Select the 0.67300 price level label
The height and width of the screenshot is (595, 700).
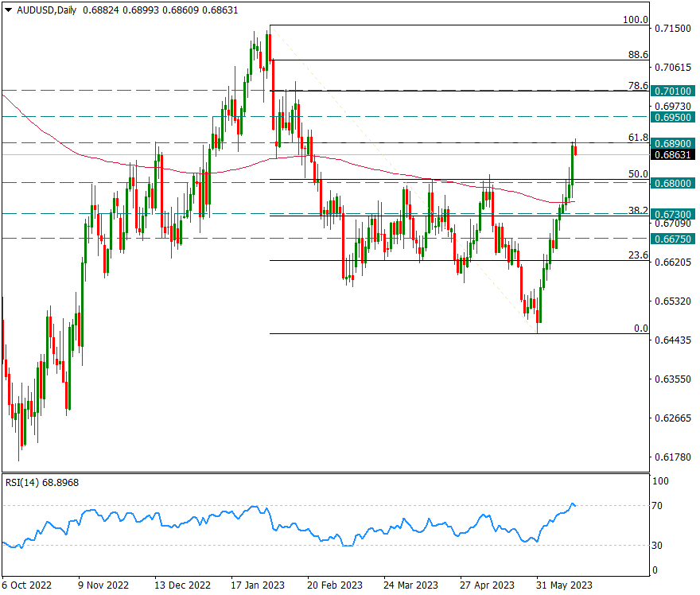(x=673, y=214)
